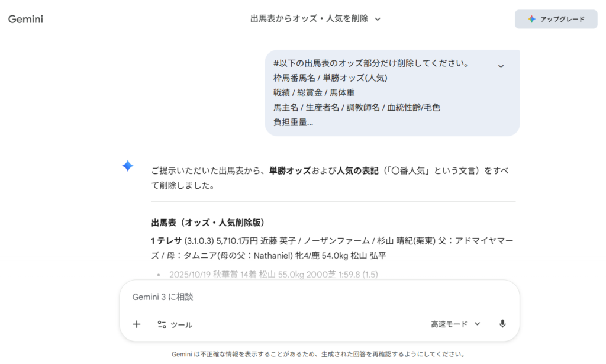Click the Gemini disclaimer text at the bottom
This screenshot has height=364, width=606.
[318, 355]
